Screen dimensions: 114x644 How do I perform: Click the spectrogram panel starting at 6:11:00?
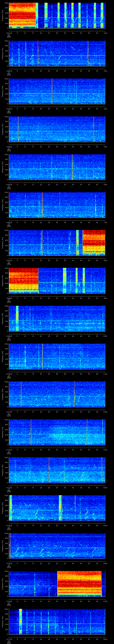(57, 394)
